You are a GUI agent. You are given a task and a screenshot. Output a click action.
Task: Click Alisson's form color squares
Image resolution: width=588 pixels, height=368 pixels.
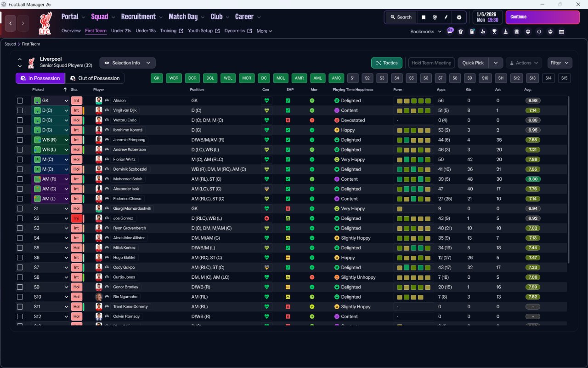click(x=414, y=101)
